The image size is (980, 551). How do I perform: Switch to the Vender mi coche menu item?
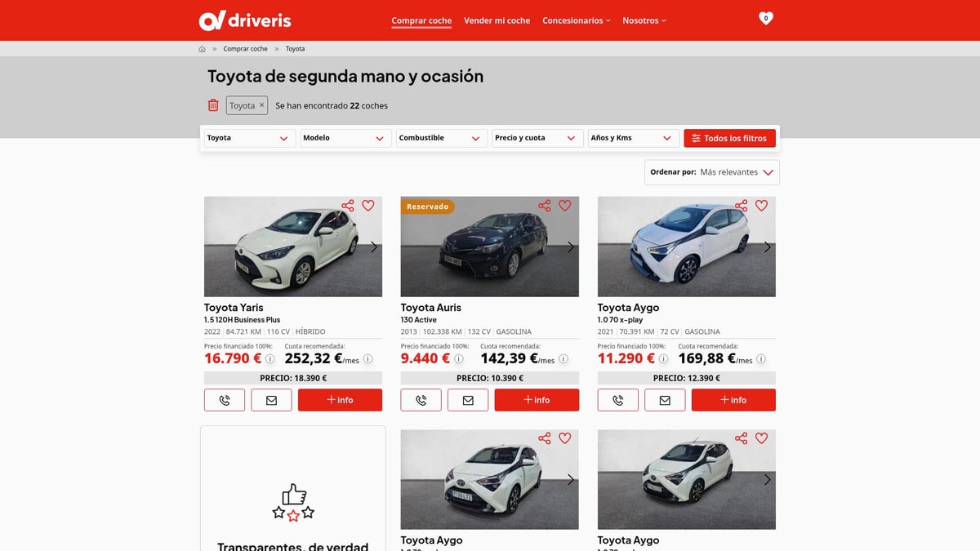pos(497,20)
